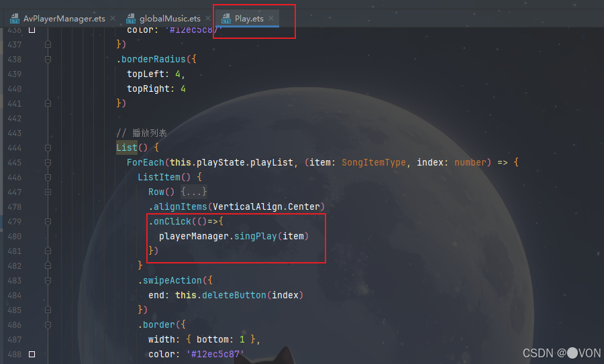The height and width of the screenshot is (364, 604).
Task: Click line number 442 in the gutter
Action: click(14, 119)
